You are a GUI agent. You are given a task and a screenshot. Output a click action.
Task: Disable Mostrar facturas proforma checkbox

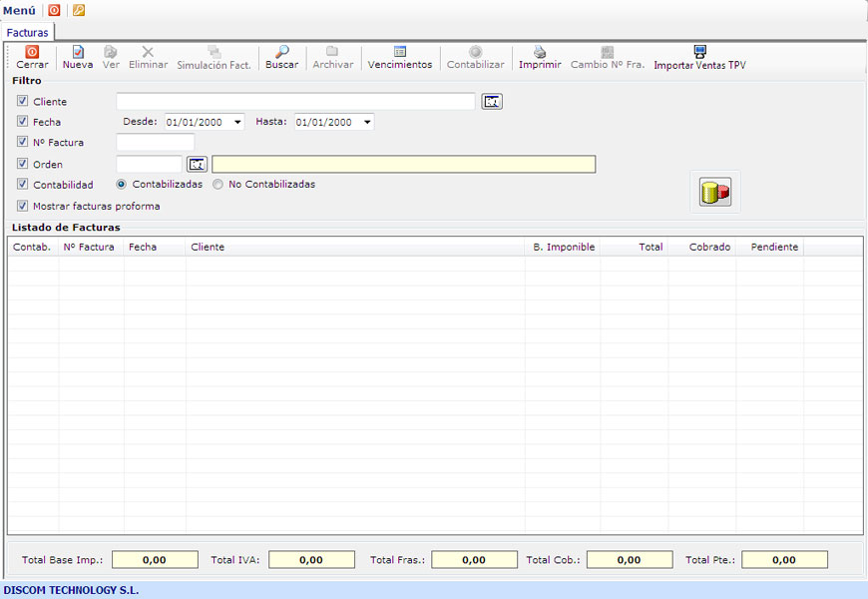[23, 206]
